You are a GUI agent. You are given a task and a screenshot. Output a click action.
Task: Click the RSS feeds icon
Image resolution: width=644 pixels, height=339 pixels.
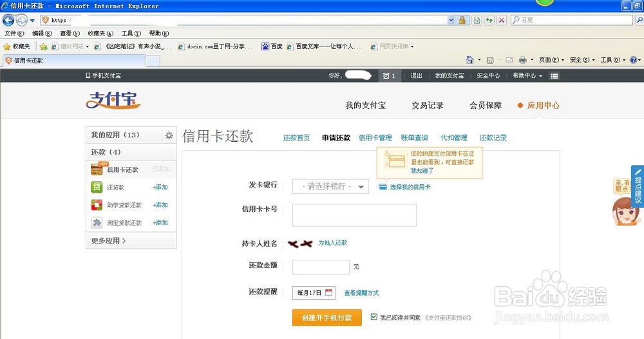(490, 60)
